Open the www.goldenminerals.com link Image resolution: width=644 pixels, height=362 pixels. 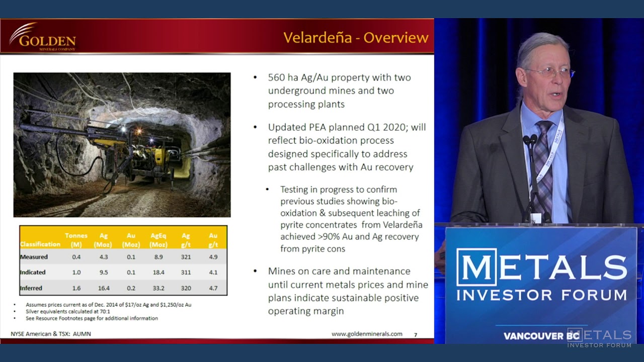pyautogui.click(x=366, y=334)
